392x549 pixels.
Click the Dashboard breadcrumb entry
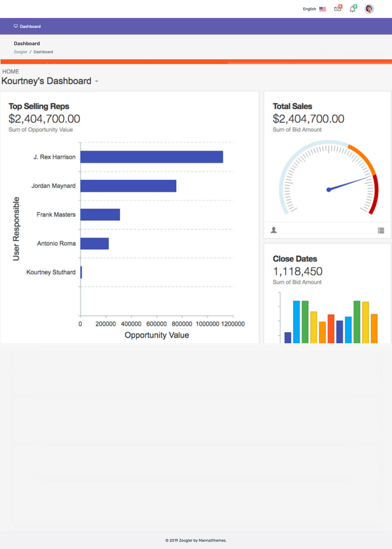coord(43,52)
